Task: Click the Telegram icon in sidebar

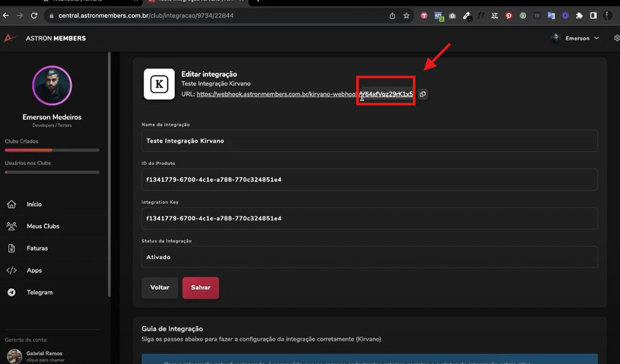Action: pyautogui.click(x=11, y=292)
